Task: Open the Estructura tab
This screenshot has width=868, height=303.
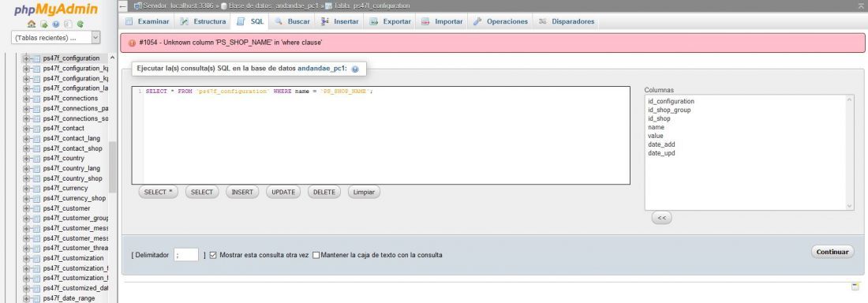Action: [203, 21]
